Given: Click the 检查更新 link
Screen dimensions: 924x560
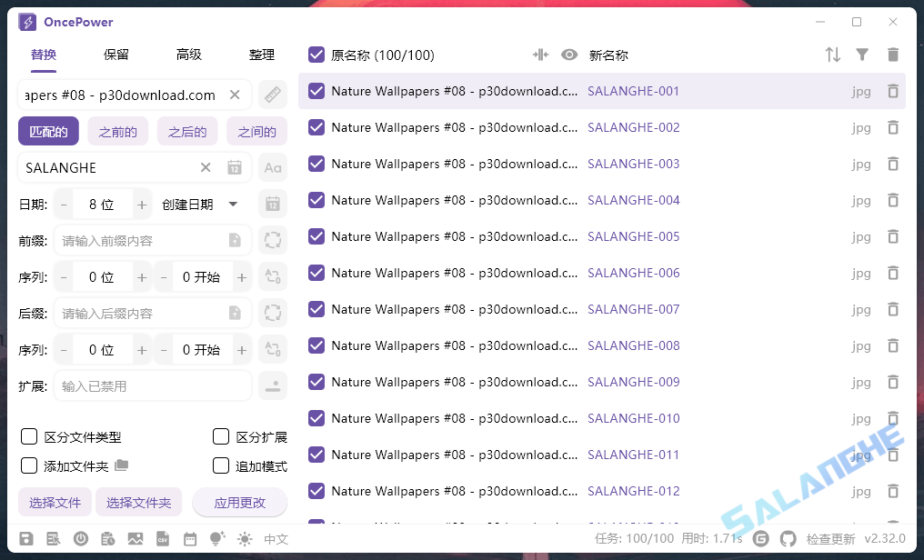Looking at the screenshot, I should tap(830, 538).
